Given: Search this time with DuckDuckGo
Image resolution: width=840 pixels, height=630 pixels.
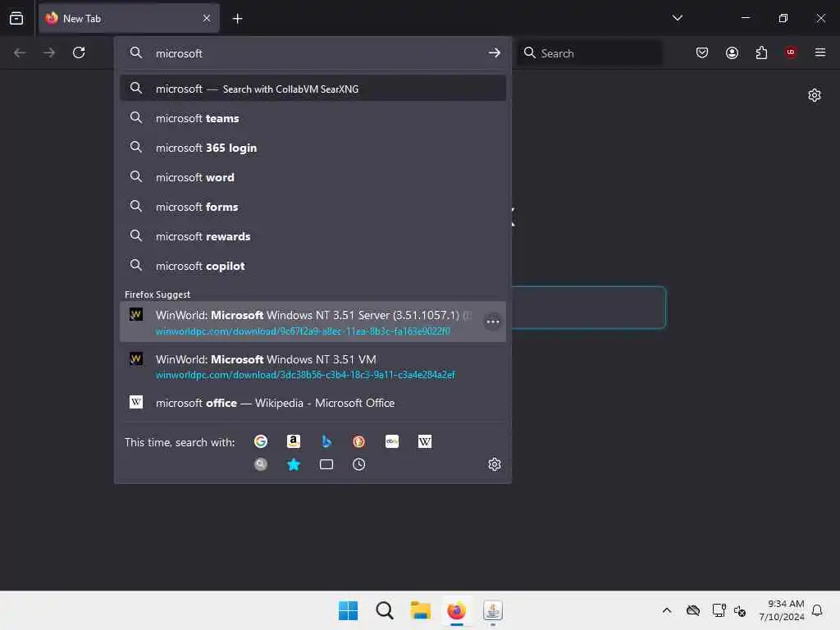Looking at the screenshot, I should [x=359, y=441].
